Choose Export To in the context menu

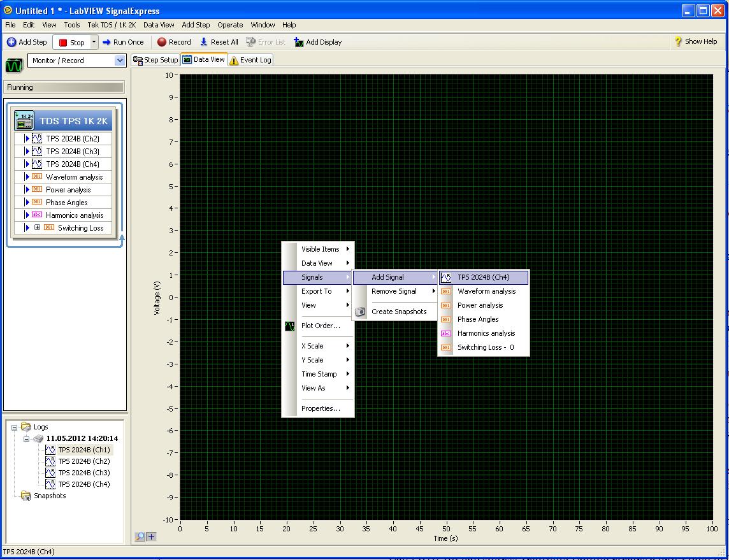[x=319, y=291]
